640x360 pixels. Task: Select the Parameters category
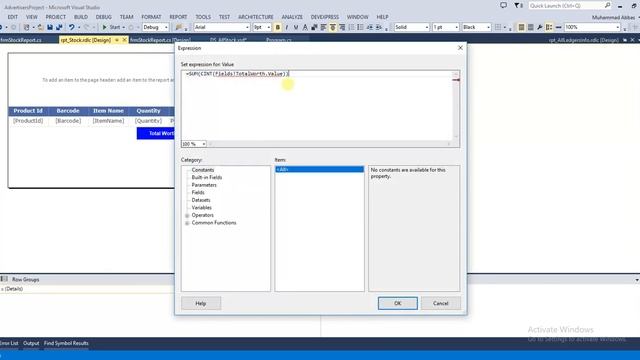coord(204,185)
